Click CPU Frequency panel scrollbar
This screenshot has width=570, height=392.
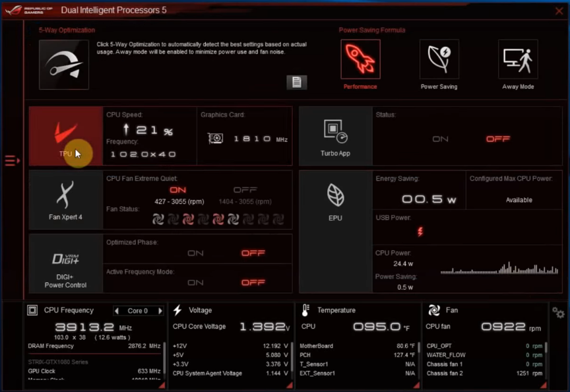[164, 358]
